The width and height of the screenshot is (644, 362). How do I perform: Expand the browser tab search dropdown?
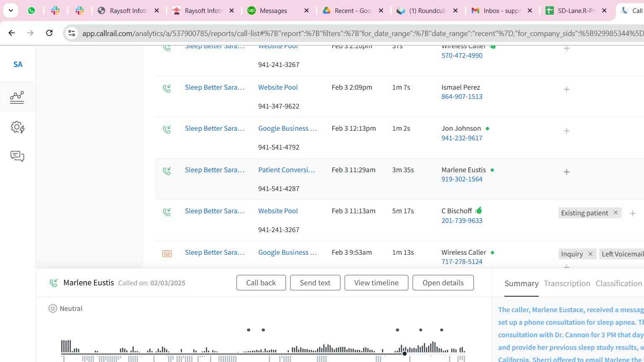click(10, 10)
